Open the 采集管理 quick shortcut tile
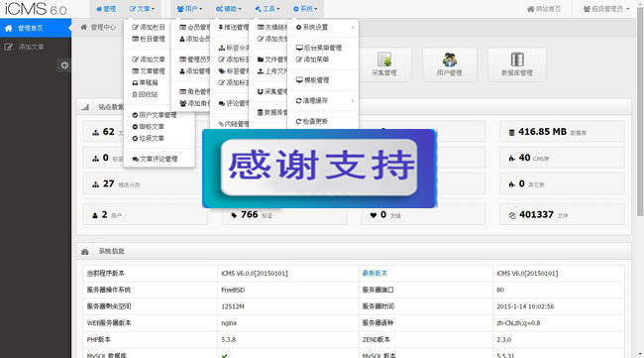Screen dimensions: 644x358 click(384, 64)
